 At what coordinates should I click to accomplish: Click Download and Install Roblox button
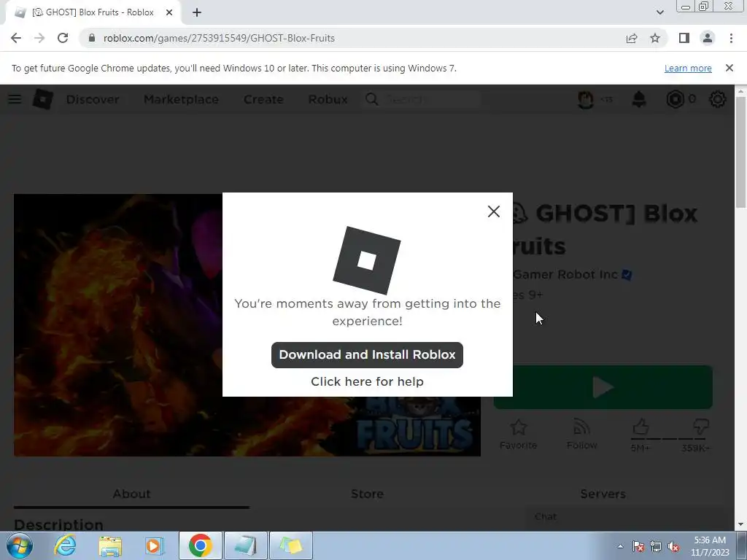pyautogui.click(x=367, y=355)
